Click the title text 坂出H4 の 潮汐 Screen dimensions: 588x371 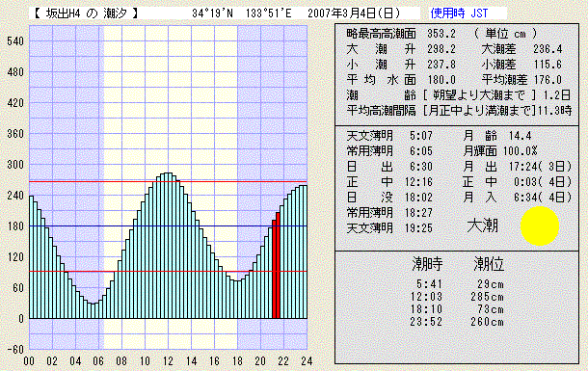coord(86,13)
